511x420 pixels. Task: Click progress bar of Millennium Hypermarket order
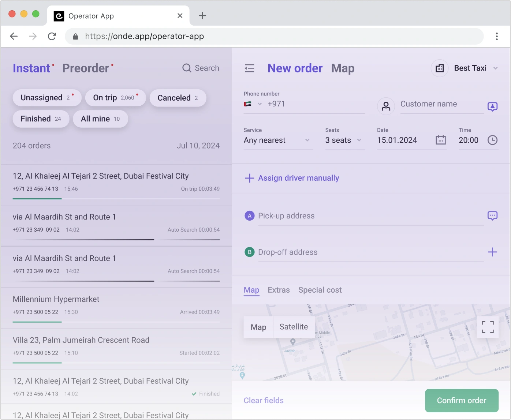(116, 322)
